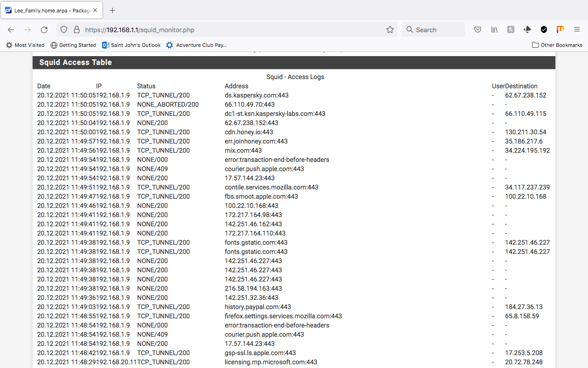Select destination IP 17.253.5.208

[x=524, y=353]
